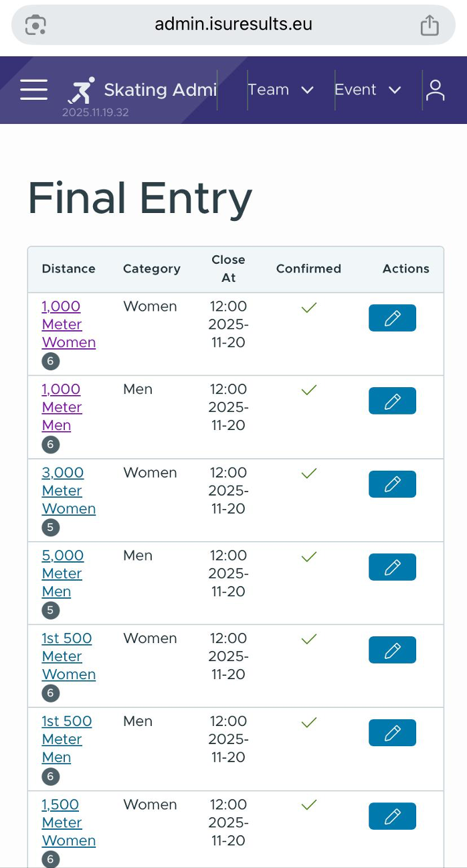The width and height of the screenshot is (467, 868).
Task: Click the 3,000 Meter Women confirmed checkmark
Action: [x=308, y=474]
